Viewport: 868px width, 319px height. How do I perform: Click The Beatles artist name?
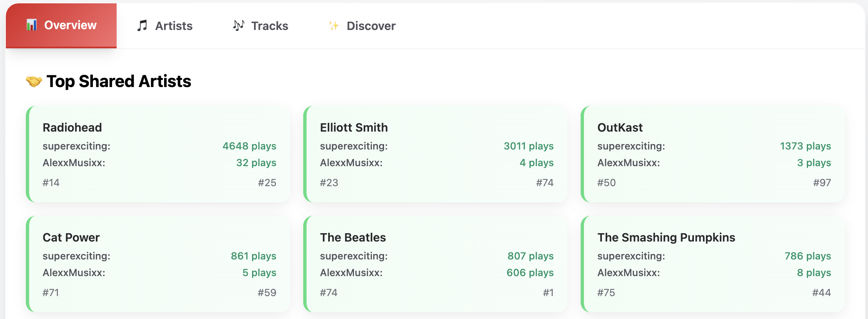(353, 237)
